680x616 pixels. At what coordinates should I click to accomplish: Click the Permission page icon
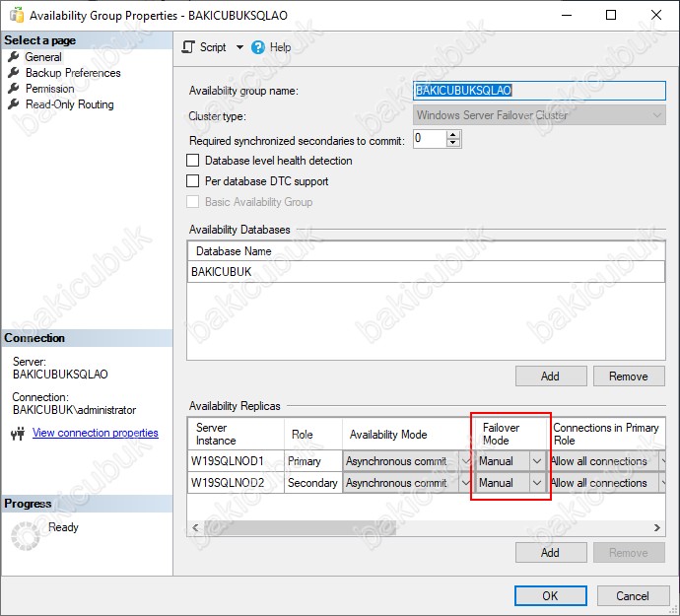(14, 89)
